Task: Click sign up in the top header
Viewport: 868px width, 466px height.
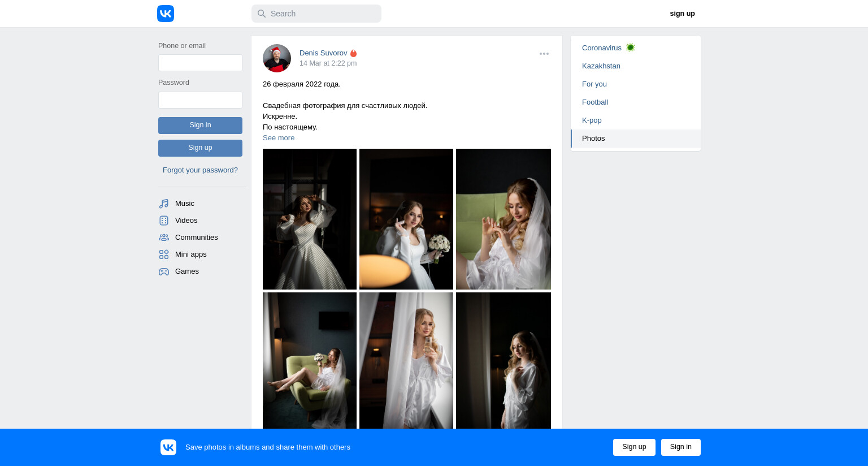Action: (x=682, y=14)
